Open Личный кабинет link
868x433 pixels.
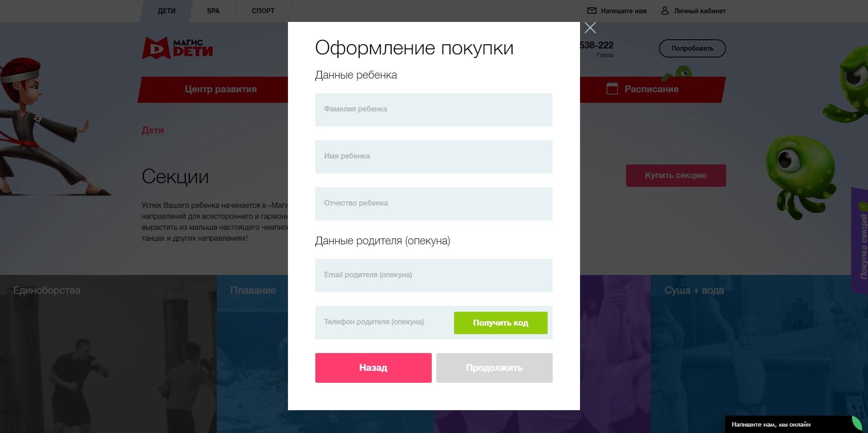[700, 11]
